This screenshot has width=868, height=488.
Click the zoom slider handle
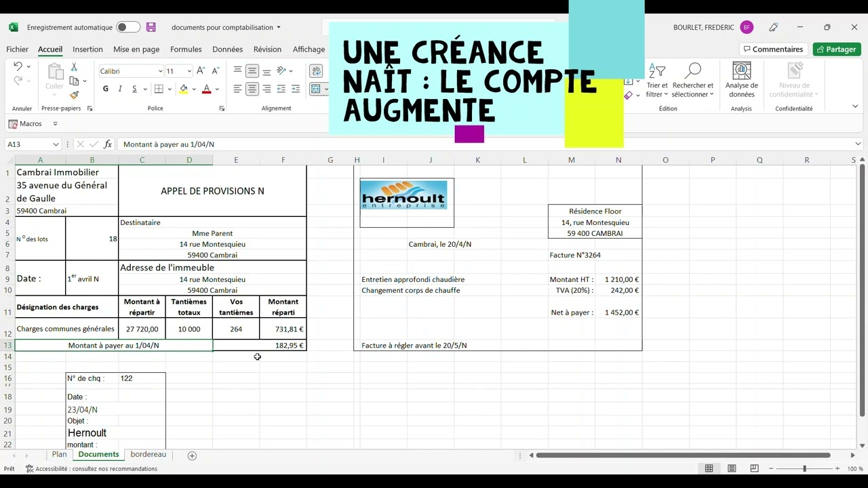click(x=804, y=469)
